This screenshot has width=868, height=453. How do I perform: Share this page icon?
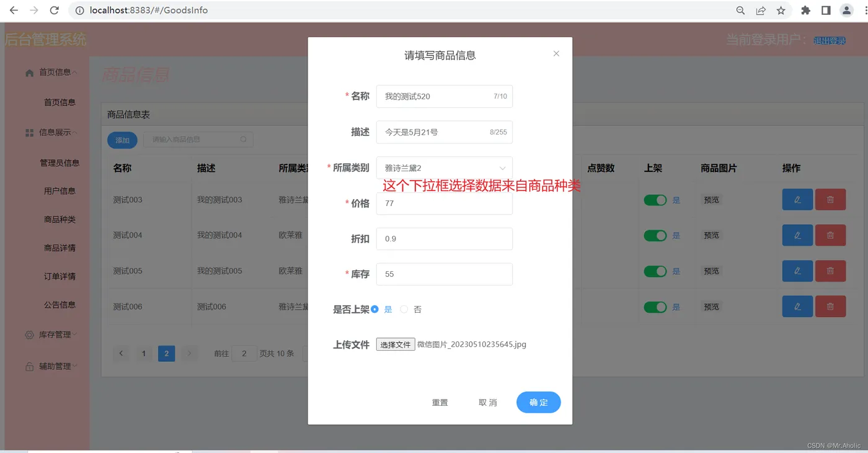pyautogui.click(x=761, y=11)
